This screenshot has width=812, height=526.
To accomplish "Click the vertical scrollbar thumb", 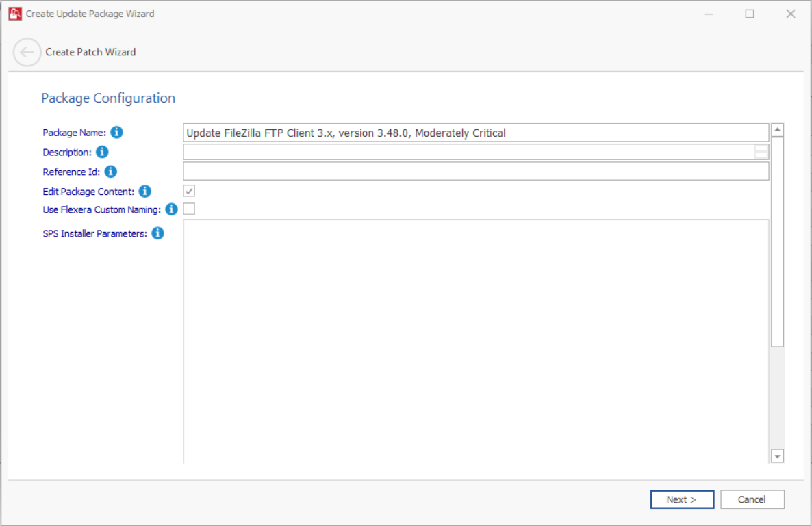I will [x=777, y=239].
